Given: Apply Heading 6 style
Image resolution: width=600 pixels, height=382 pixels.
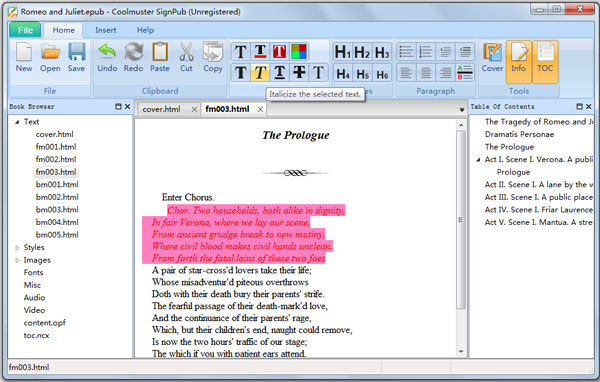Looking at the screenshot, I should click(x=382, y=73).
